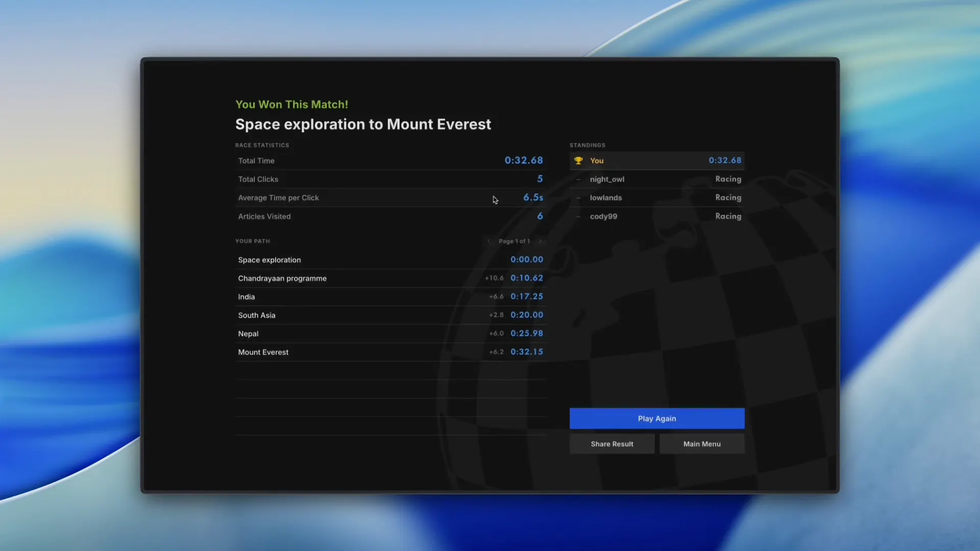Click the 0:32.15 timestamp

(x=527, y=352)
